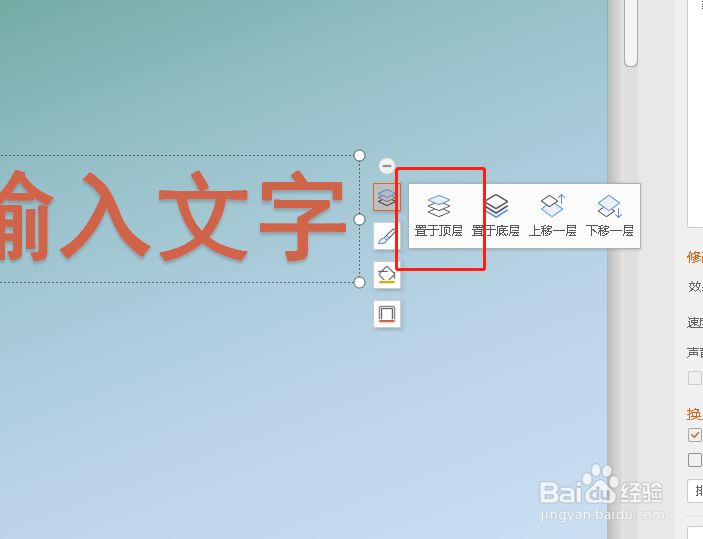Toggle the stacked layers arrange icon
This screenshot has height=539, width=703.
tap(386, 197)
